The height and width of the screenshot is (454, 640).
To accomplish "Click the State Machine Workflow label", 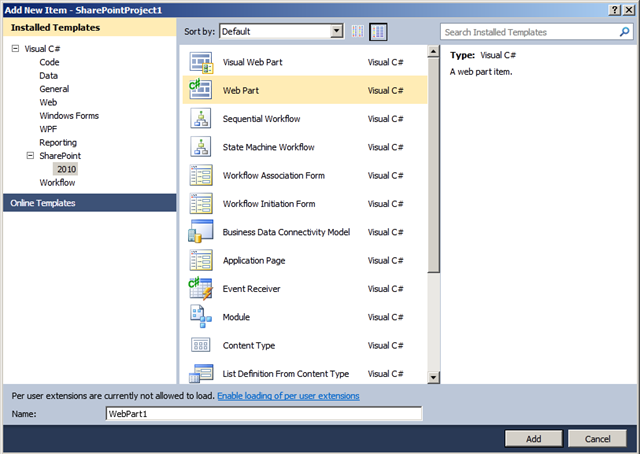I will tap(268, 147).
